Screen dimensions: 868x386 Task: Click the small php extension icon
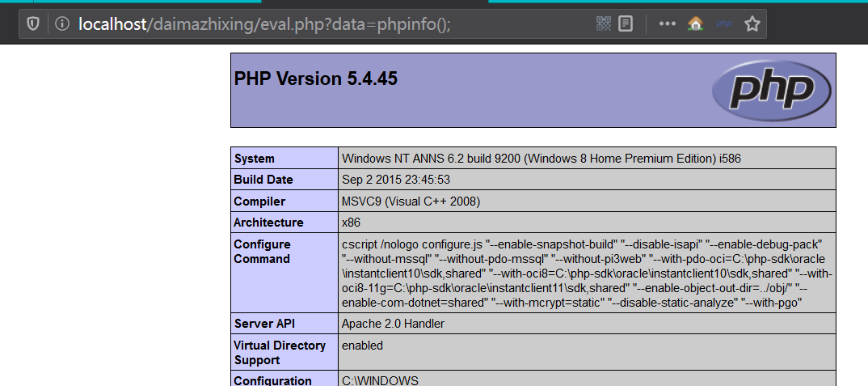coord(724,23)
